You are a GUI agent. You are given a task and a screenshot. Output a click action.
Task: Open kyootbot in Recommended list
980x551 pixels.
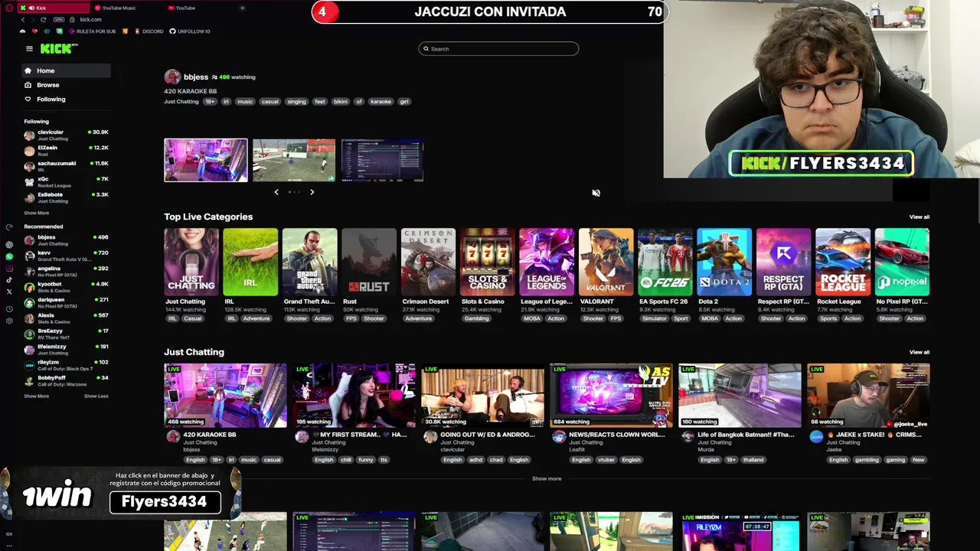(66, 287)
